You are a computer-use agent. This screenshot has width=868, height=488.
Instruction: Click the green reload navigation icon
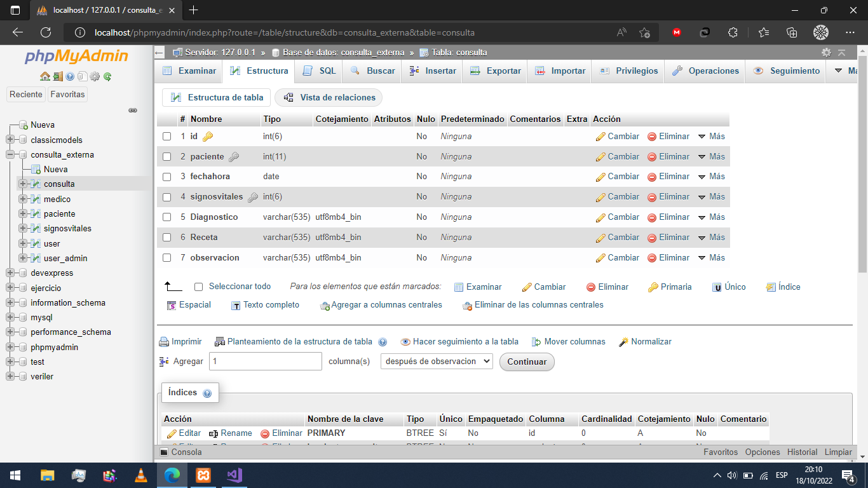click(x=107, y=76)
